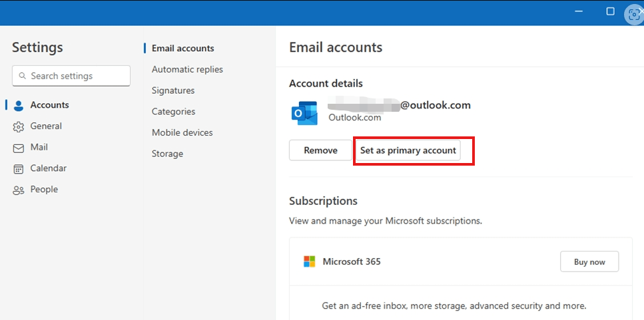The width and height of the screenshot is (644, 320).
Task: Click the Mail envelope icon
Action: (x=19, y=148)
